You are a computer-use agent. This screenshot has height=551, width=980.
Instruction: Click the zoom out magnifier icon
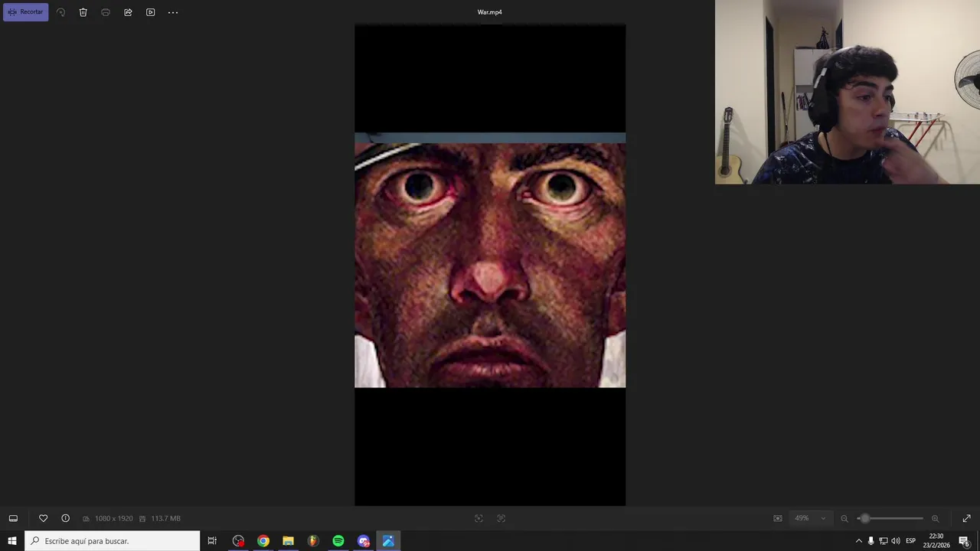844,518
